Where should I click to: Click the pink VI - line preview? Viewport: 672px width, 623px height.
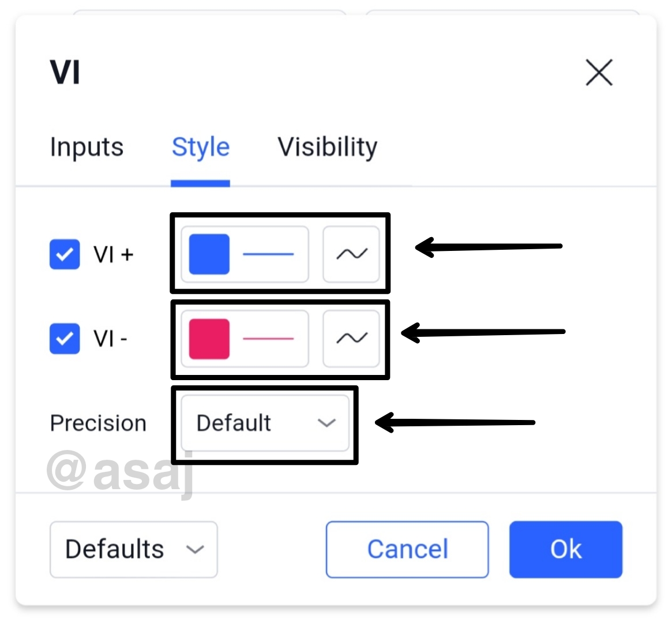[268, 338]
